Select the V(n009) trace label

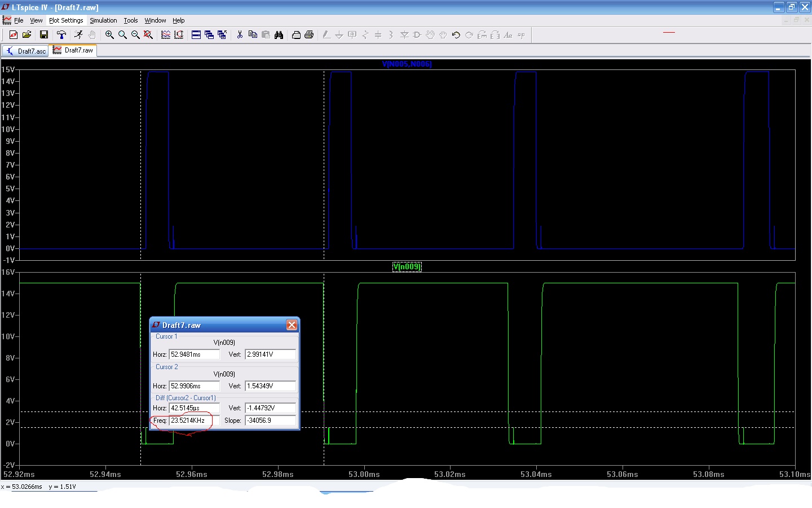pyautogui.click(x=407, y=267)
